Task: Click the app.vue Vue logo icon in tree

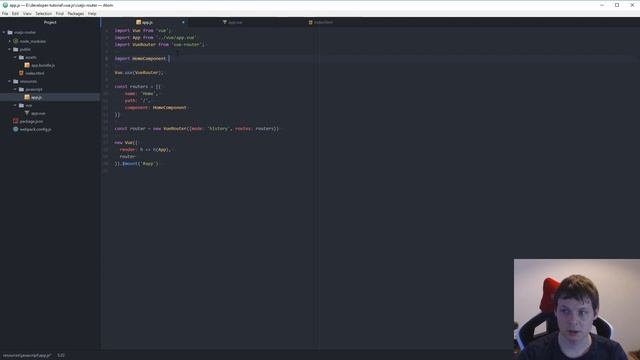Action: (x=27, y=113)
